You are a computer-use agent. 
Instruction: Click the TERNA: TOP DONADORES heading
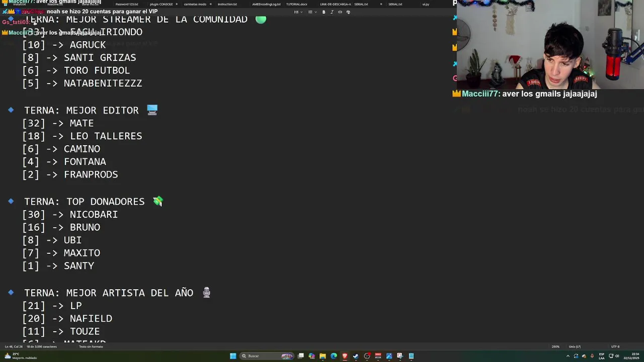point(84,201)
